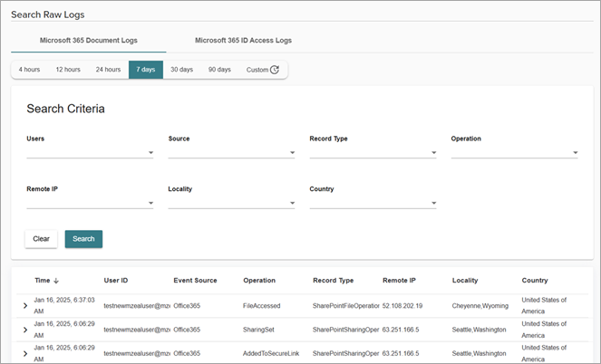Viewport: 601px width, 364px height.
Task: Choose the 7 days time range
Action: pyautogui.click(x=146, y=70)
